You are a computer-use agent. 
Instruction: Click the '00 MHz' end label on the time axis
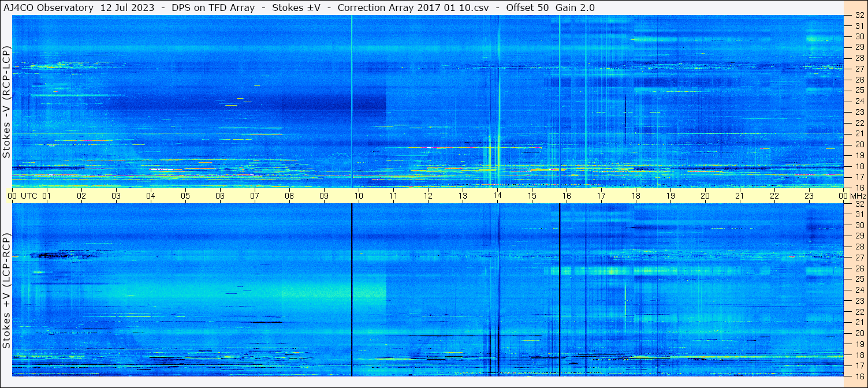(852, 196)
